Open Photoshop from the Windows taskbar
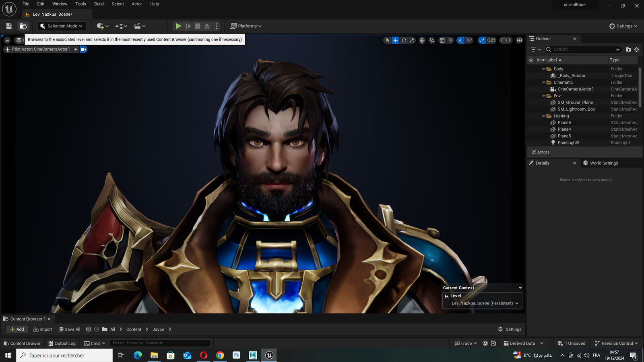 pos(236,355)
